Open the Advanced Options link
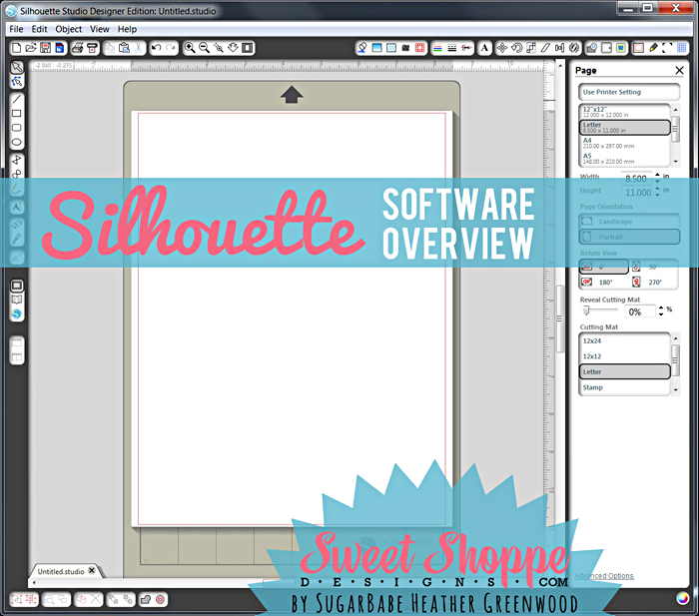This screenshot has height=616, width=699. coord(603,575)
